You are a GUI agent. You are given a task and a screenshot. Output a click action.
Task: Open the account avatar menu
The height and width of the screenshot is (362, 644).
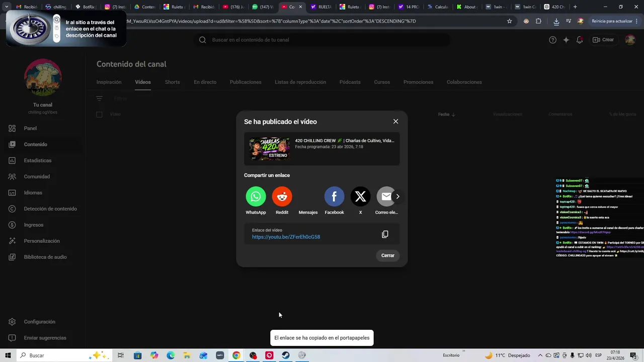coord(630,40)
